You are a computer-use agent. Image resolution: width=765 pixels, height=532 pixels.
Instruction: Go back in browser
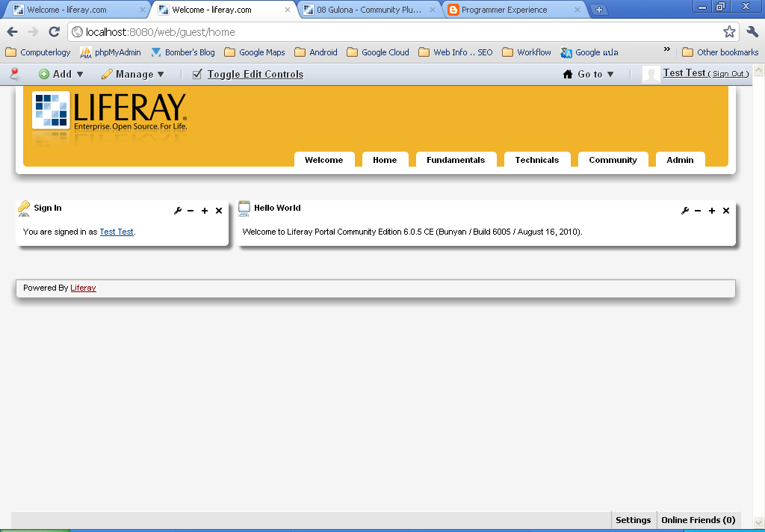point(12,32)
